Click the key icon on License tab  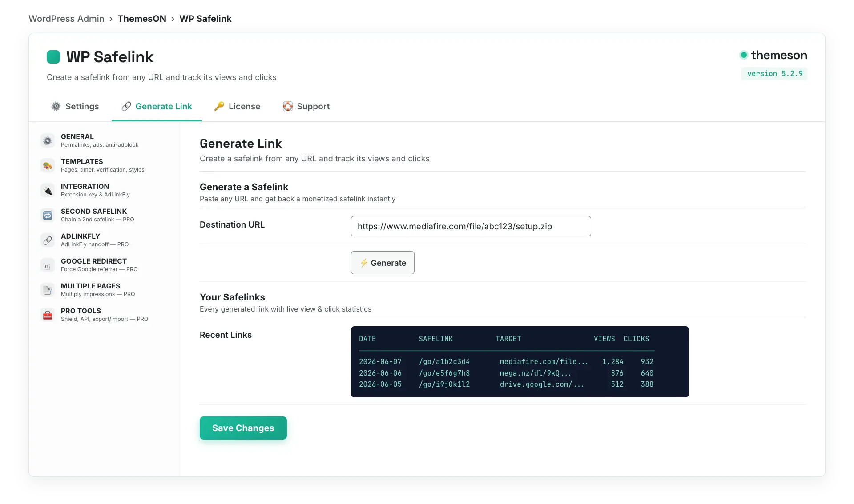pyautogui.click(x=219, y=106)
